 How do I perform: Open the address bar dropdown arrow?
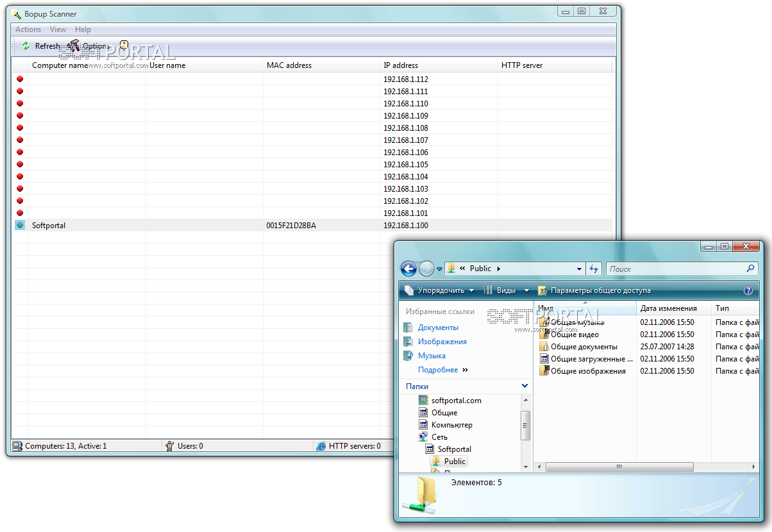(x=580, y=269)
